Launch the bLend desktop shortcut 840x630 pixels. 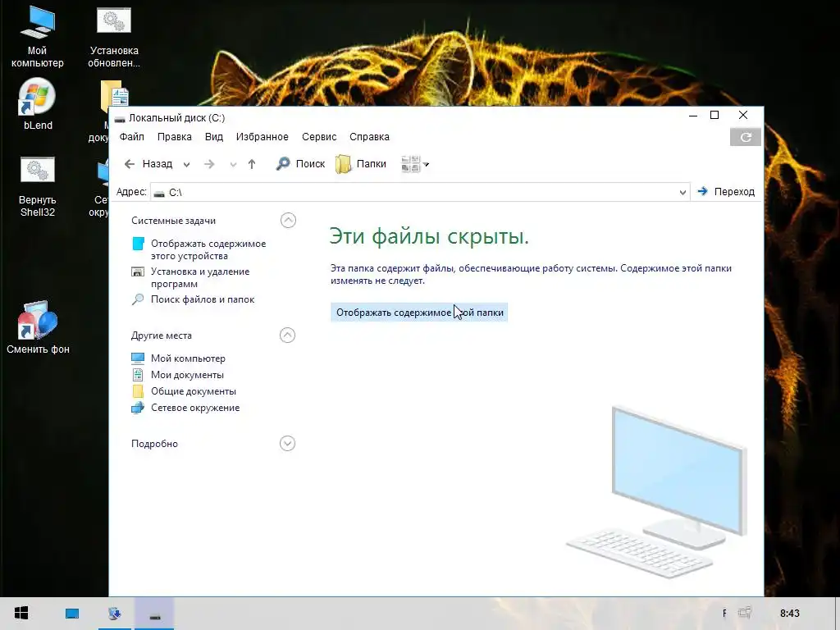coord(38,105)
